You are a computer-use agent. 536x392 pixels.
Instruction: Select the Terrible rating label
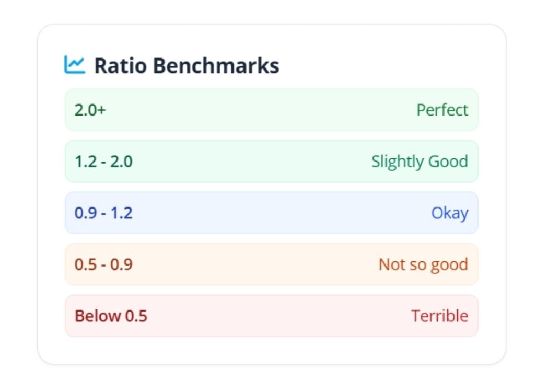click(439, 316)
